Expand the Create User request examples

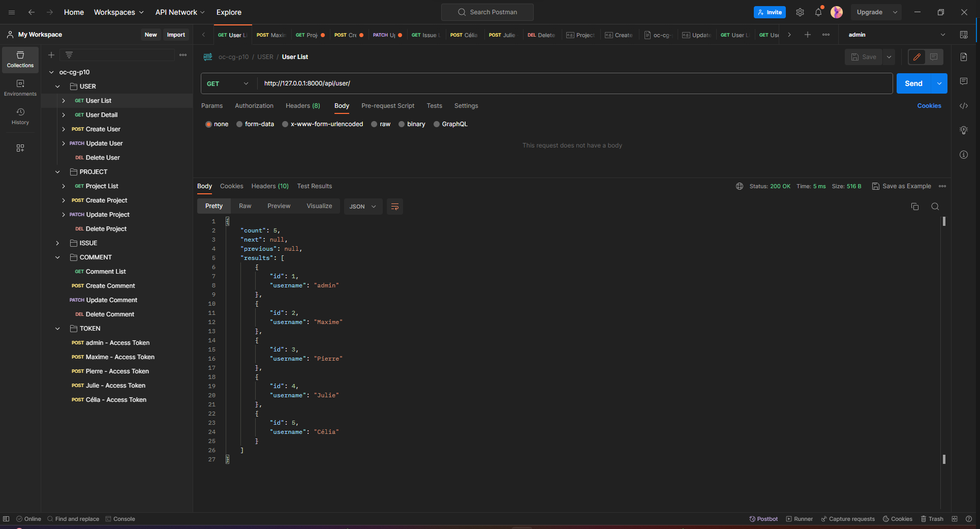64,129
